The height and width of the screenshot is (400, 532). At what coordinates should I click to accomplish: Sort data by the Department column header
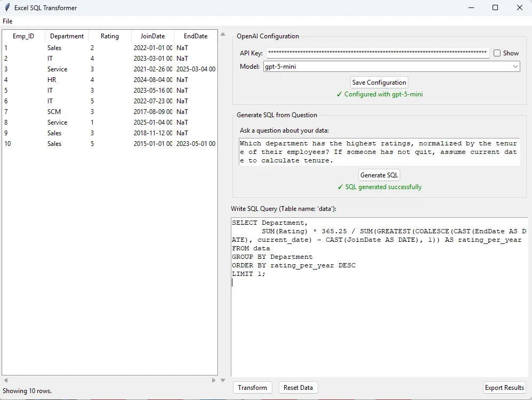tap(66, 36)
